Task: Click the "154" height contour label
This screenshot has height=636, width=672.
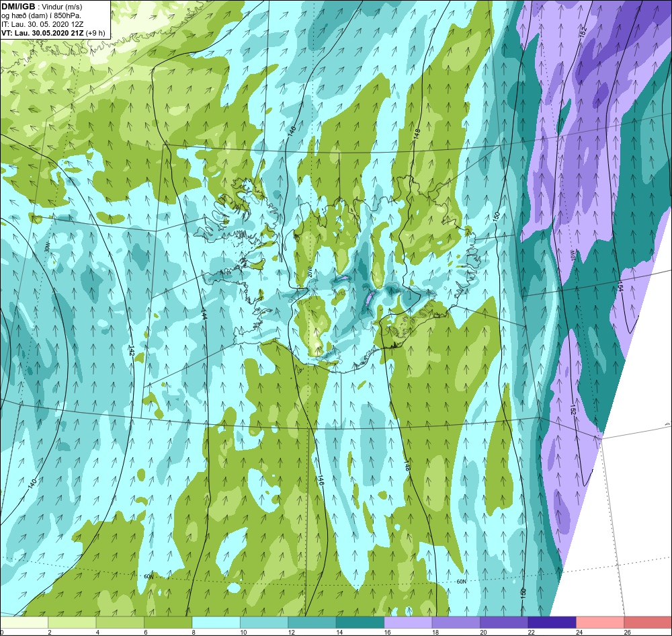Action: click(x=620, y=286)
